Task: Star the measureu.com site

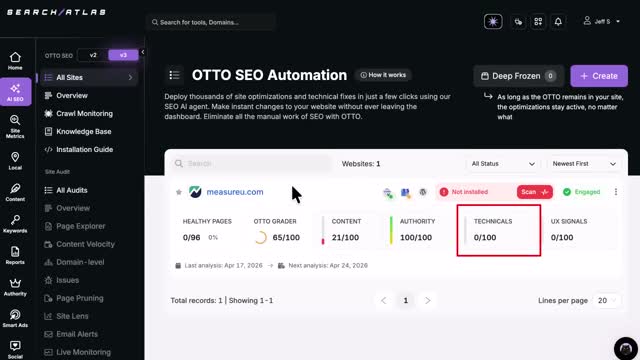Action: [178, 192]
